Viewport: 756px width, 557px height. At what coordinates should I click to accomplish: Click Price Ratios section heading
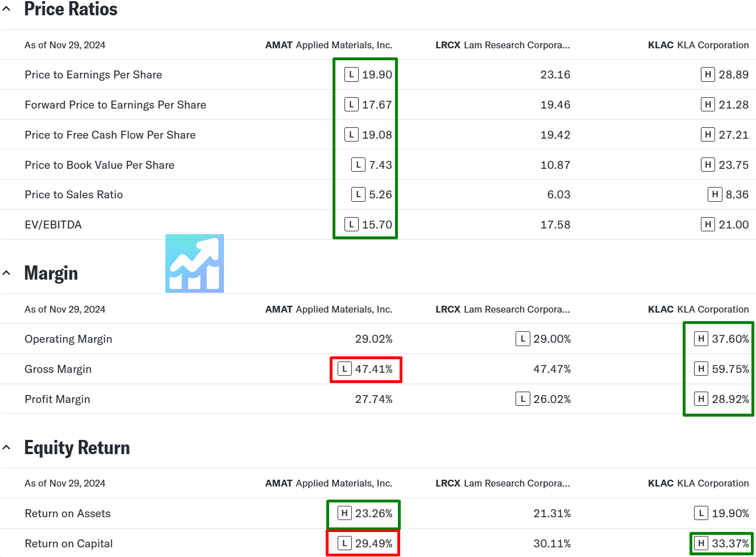[70, 9]
